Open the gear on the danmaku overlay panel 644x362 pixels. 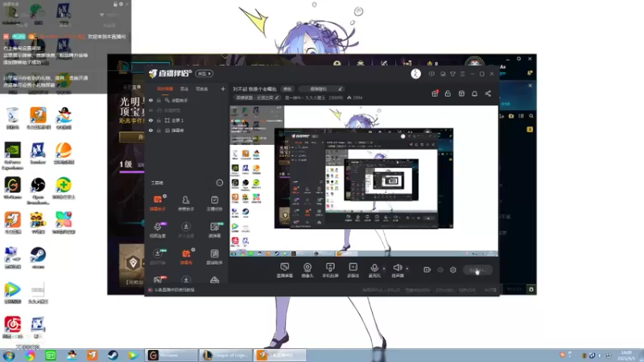pos(121,4)
